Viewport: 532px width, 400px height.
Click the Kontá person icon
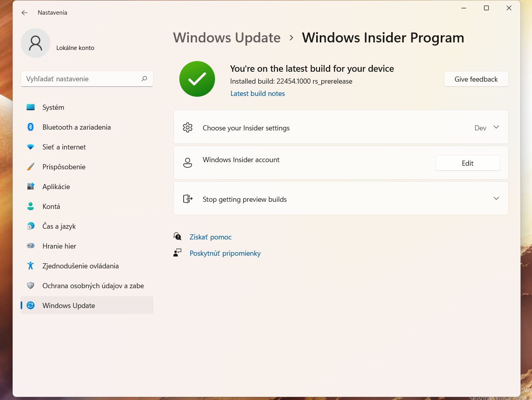[31, 206]
